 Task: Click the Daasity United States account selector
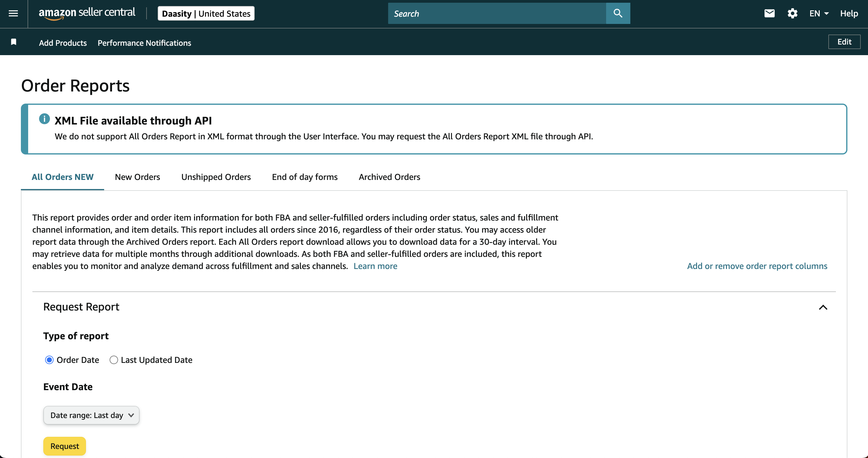(206, 13)
